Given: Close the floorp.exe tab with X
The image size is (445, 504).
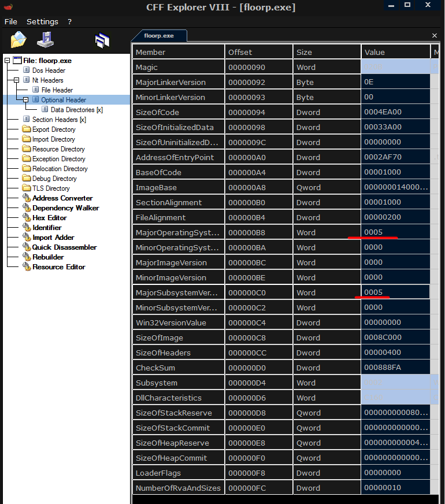Looking at the screenshot, I should click(435, 35).
